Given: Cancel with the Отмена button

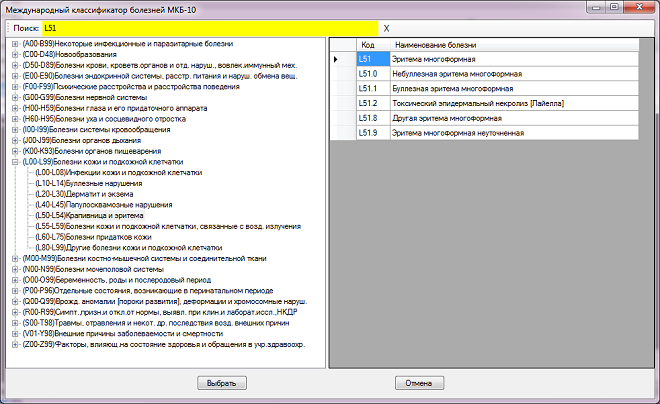Looking at the screenshot, I should (x=419, y=383).
